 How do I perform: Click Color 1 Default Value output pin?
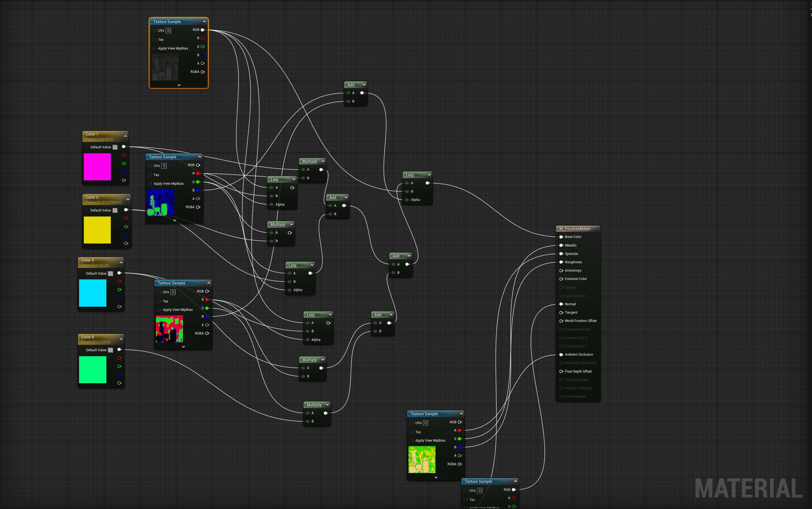(x=124, y=147)
